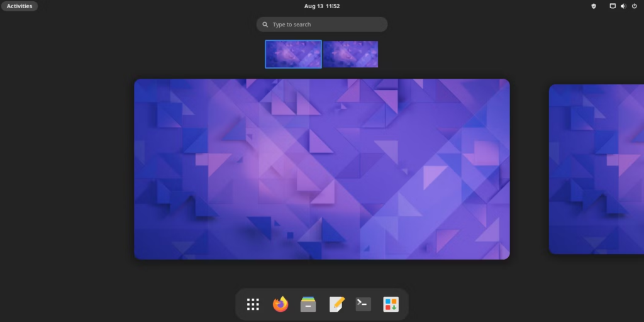
Task: Switch to the second workspace thumbnail
Action: (x=350, y=54)
